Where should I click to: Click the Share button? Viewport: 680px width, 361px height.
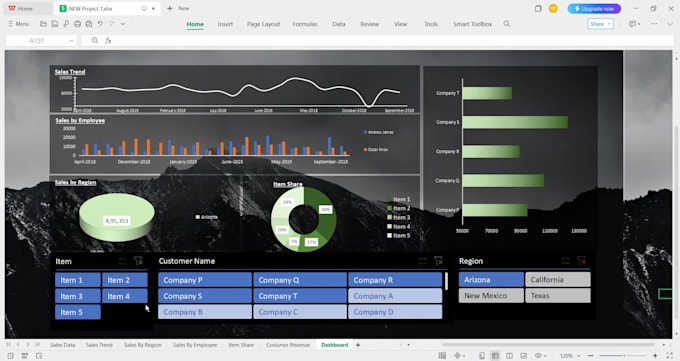click(601, 24)
